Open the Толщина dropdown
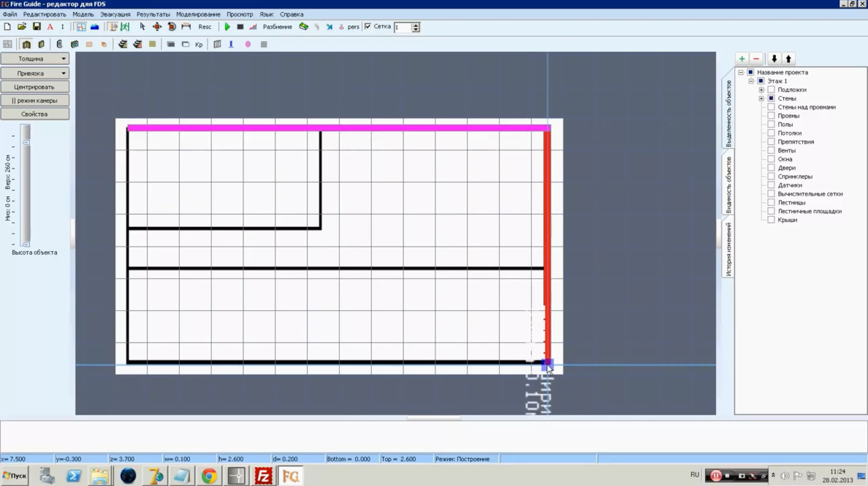The image size is (868, 486). point(35,58)
